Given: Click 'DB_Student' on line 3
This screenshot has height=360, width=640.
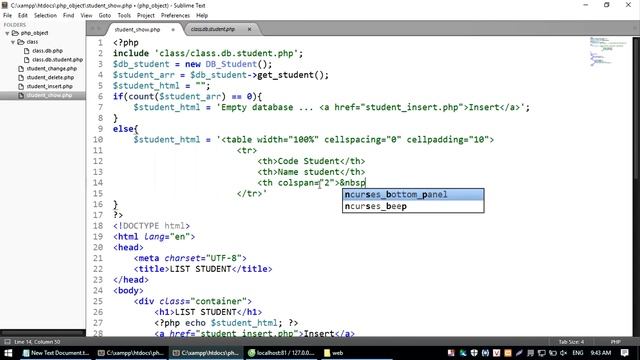Looking at the screenshot, I should click(231, 64).
